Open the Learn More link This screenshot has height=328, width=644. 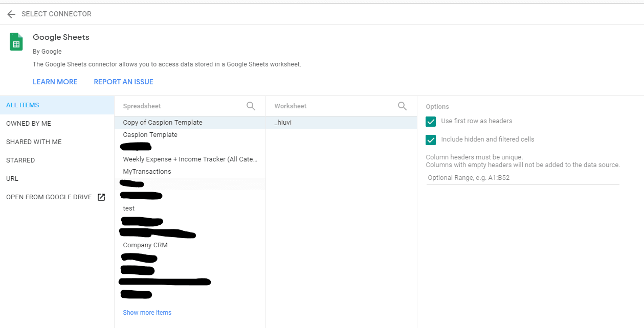tap(55, 82)
